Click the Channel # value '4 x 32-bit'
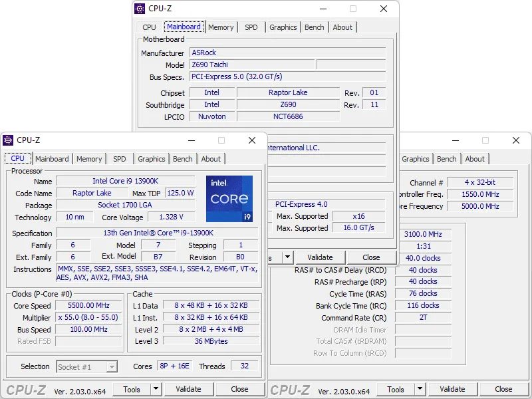Viewport: 532px width, 399px height. [x=480, y=182]
